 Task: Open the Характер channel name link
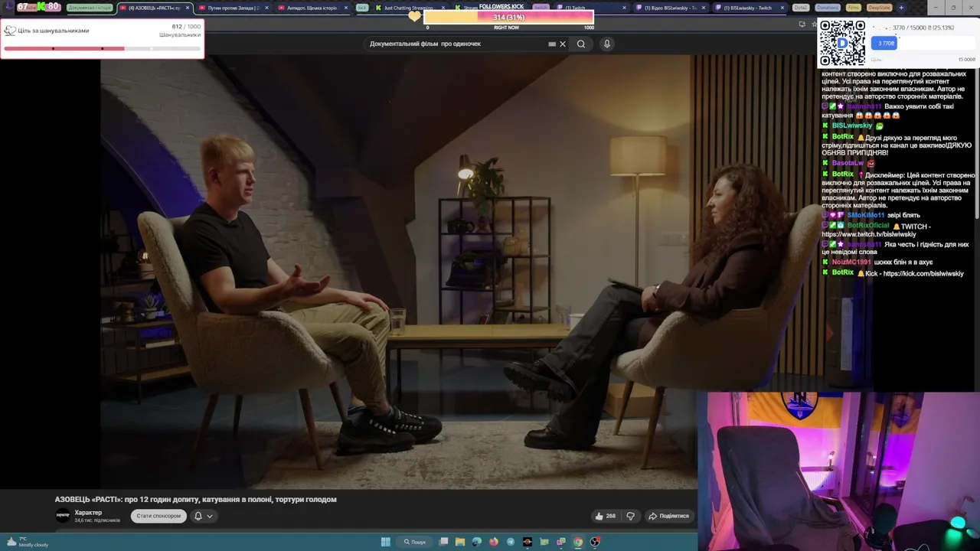pyautogui.click(x=88, y=513)
